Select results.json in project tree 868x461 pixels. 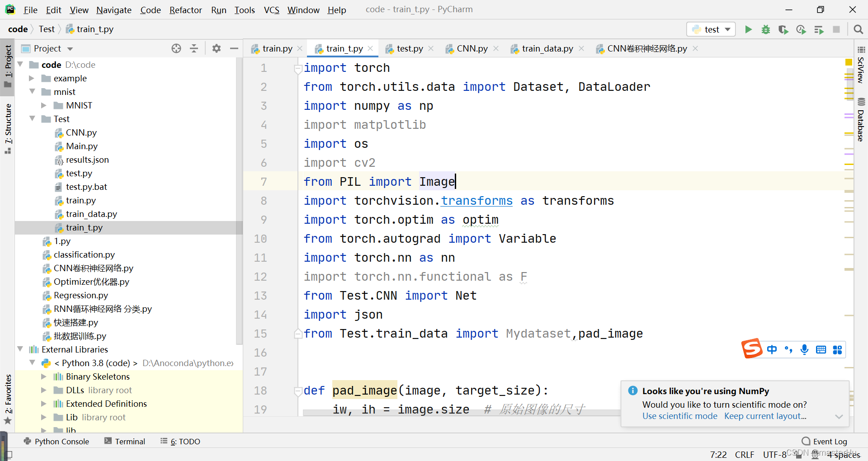[87, 160]
